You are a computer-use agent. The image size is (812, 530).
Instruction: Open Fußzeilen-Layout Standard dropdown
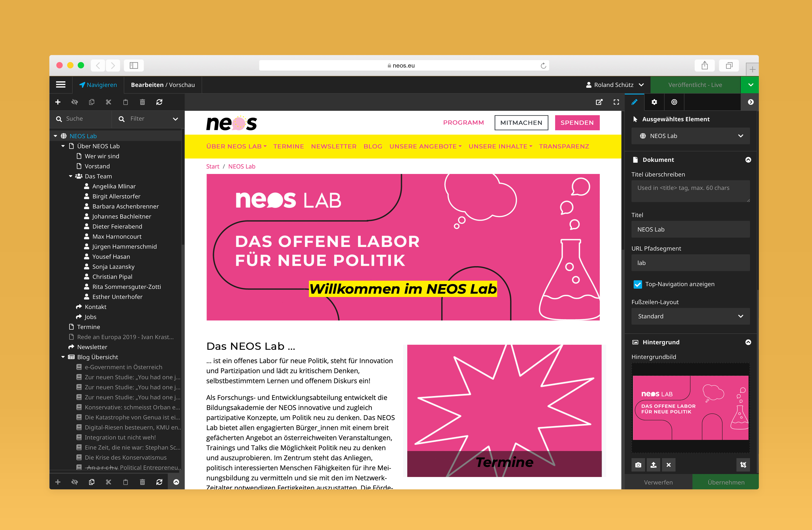tap(691, 316)
